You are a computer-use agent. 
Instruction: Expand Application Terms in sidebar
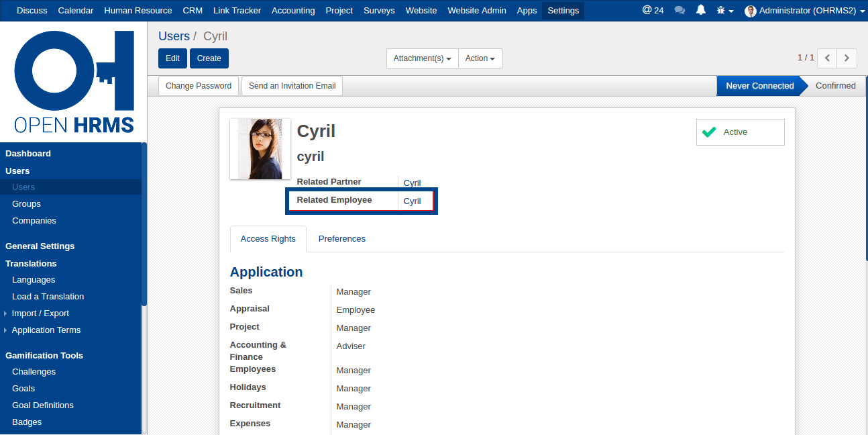click(46, 330)
